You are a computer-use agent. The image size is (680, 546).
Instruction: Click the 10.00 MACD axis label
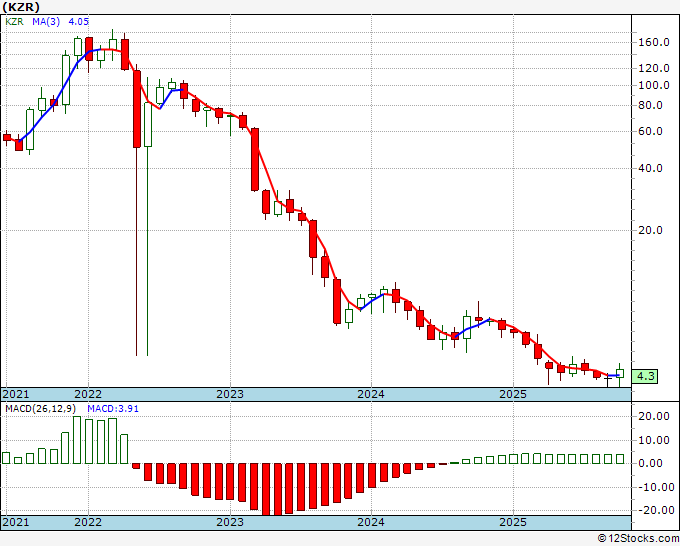coord(654,440)
